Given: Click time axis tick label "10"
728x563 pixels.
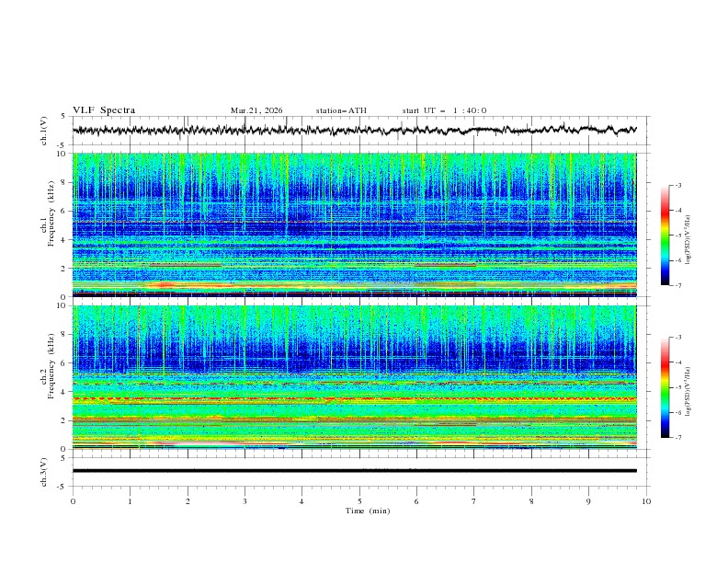Looking at the screenshot, I should (646, 501).
